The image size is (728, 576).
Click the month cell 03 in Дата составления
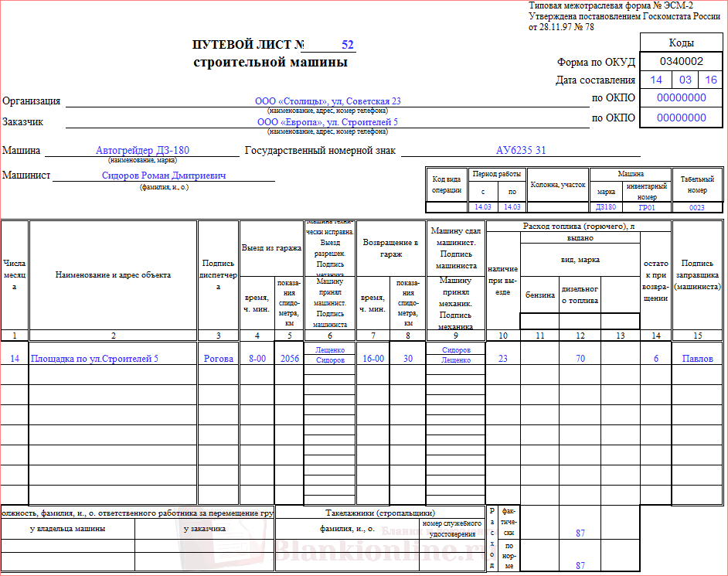click(x=685, y=80)
